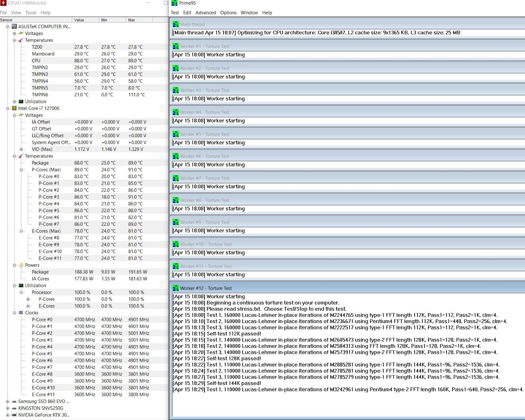Click the Worker #12 Torture Test window icon

(175, 288)
